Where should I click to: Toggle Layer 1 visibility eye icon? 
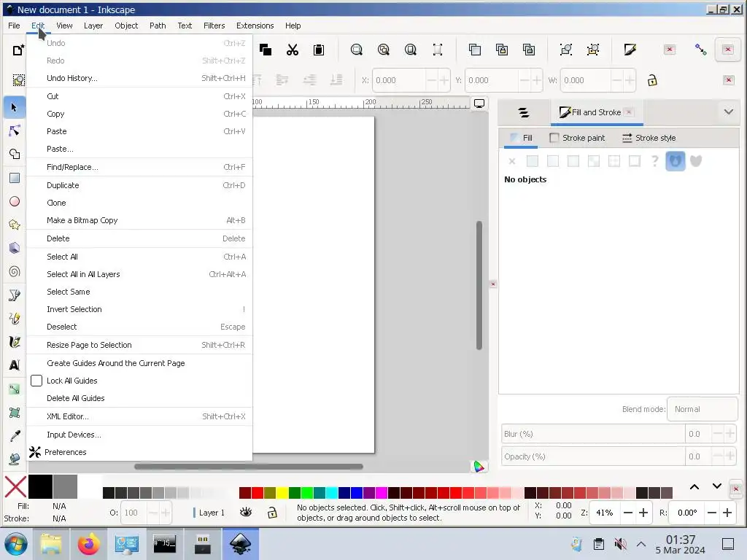tap(246, 513)
